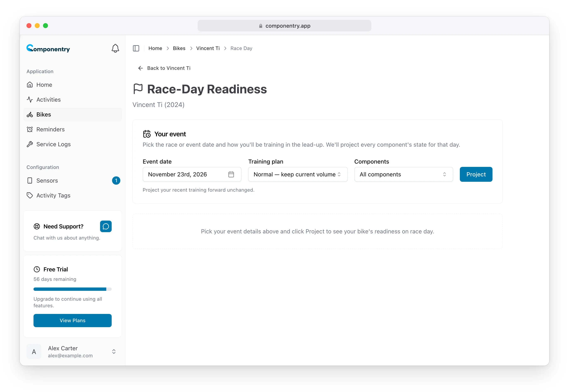Click 'Project your recent training forward unchanged.' text
This screenshot has width=569, height=392.
pyautogui.click(x=198, y=190)
